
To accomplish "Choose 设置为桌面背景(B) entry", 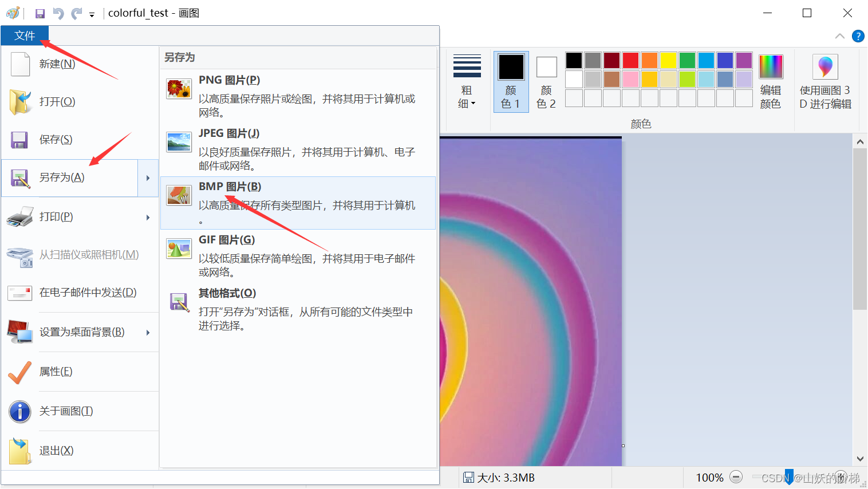I will (x=70, y=332).
